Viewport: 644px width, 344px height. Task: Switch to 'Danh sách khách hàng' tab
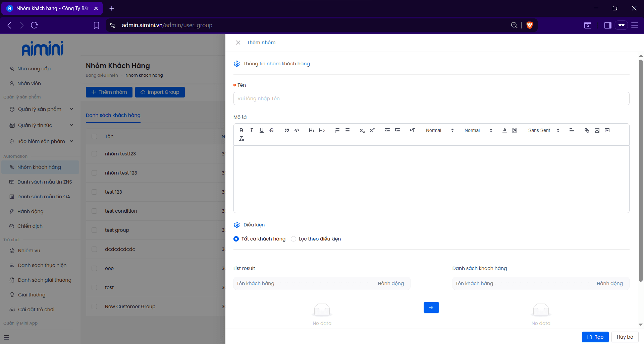(x=113, y=115)
